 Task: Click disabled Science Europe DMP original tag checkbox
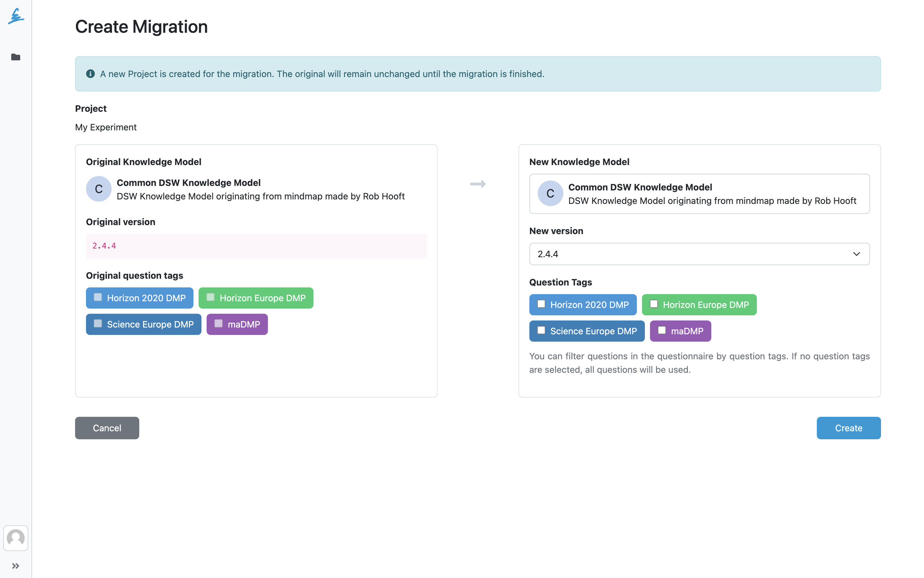98,323
